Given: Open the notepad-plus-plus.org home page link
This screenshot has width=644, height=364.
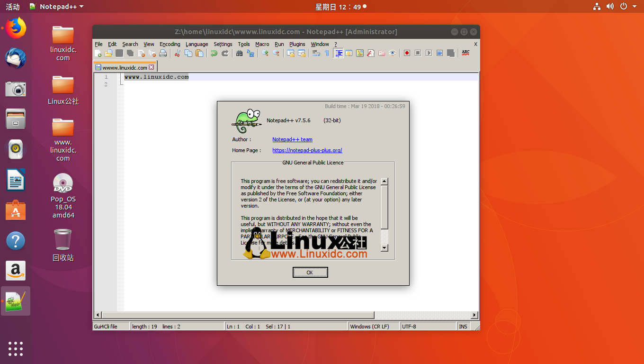Looking at the screenshot, I should (x=307, y=150).
